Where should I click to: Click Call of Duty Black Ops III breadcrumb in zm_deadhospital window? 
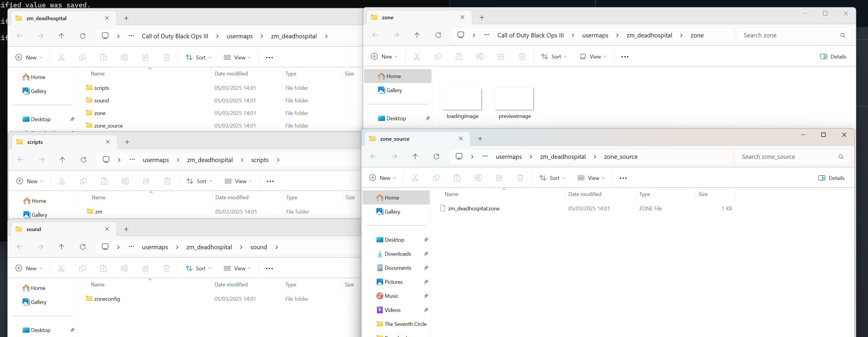point(175,36)
